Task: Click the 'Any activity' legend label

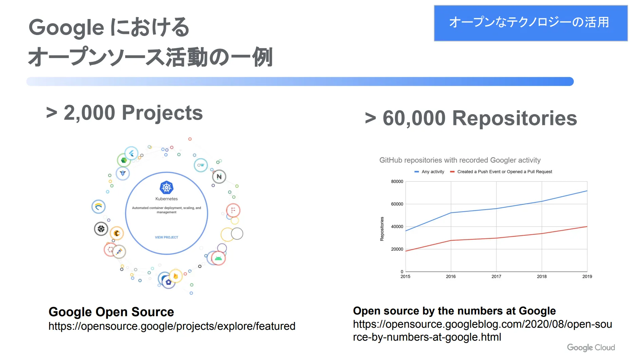Action: 433,172
